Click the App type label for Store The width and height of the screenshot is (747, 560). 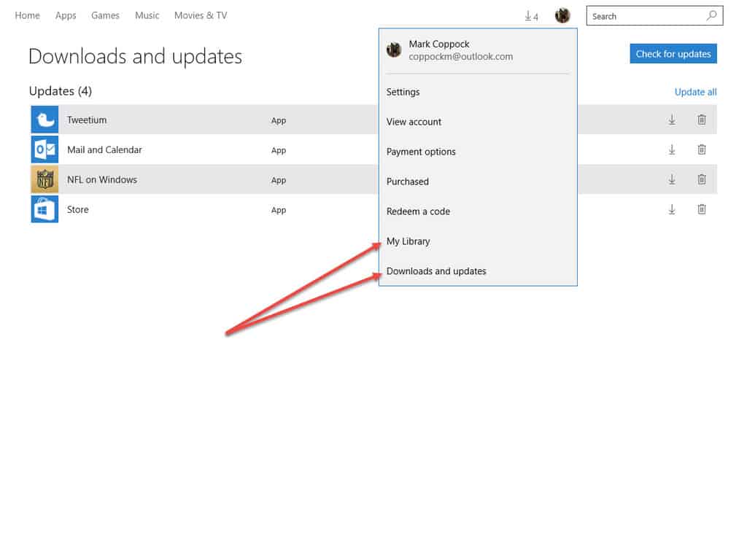pyautogui.click(x=279, y=211)
